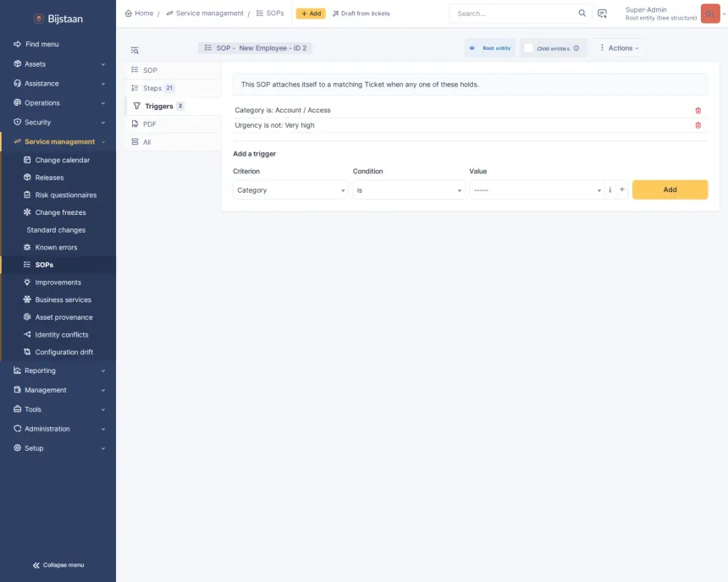Click the info icon beside Value
Screen dimensions: 728x582
pyautogui.click(x=610, y=189)
